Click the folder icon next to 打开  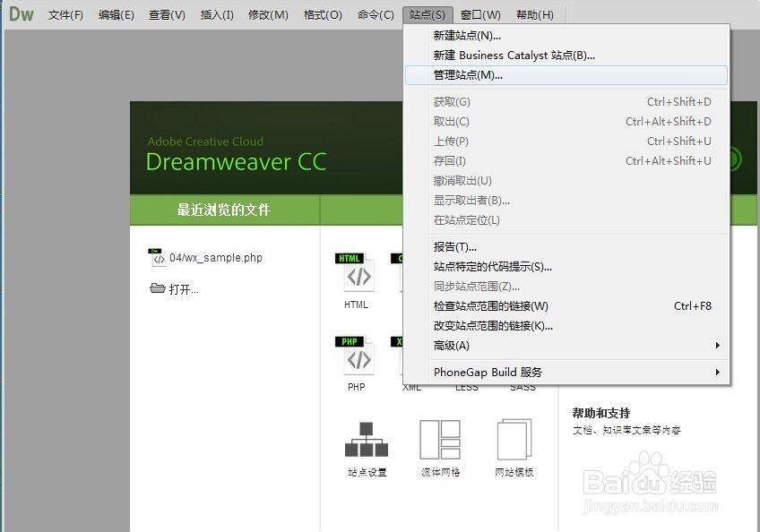[158, 288]
